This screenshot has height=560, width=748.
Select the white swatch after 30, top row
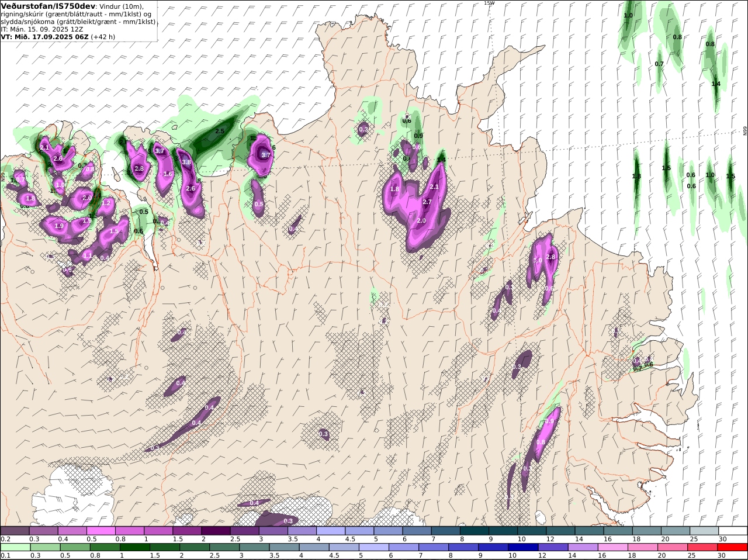pos(733,531)
